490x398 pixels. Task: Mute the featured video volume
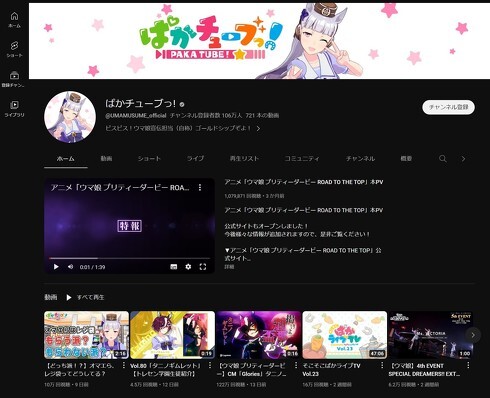pos(70,267)
